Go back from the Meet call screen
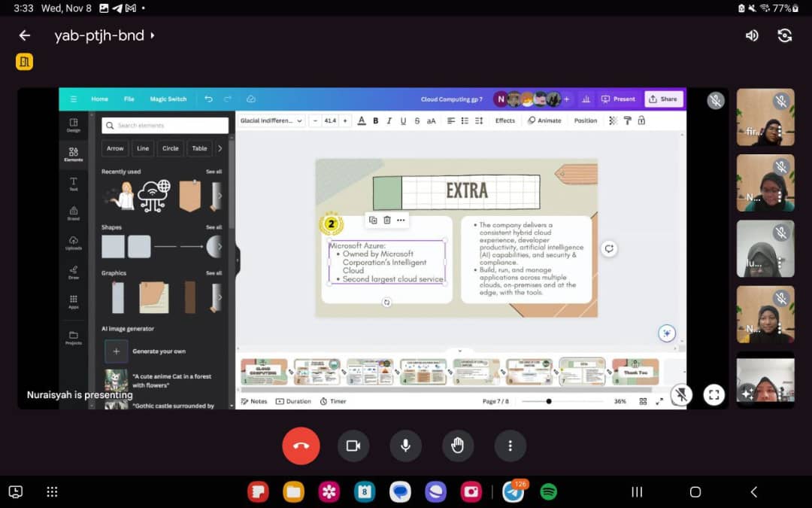This screenshot has height=508, width=812. tap(24, 35)
